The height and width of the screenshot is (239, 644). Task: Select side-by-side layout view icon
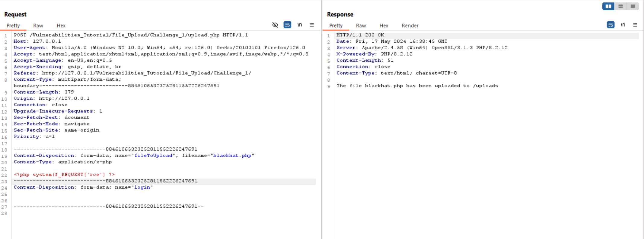coord(608,6)
